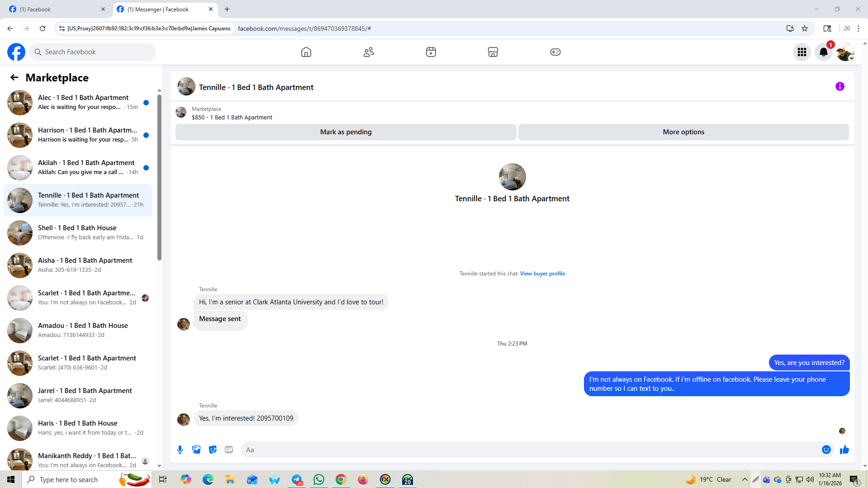Open Amadou's 1 Bed 1 Bath House chat
The image size is (868, 488).
(x=78, y=331)
